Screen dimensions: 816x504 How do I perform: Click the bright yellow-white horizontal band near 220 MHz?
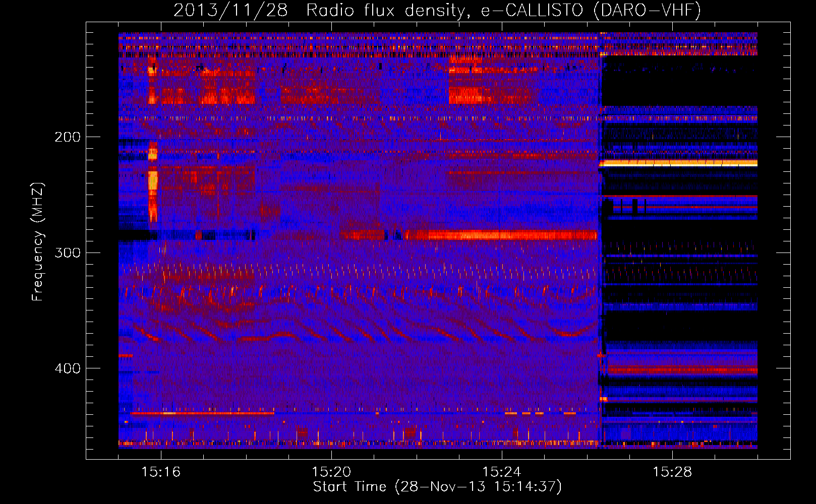click(678, 163)
